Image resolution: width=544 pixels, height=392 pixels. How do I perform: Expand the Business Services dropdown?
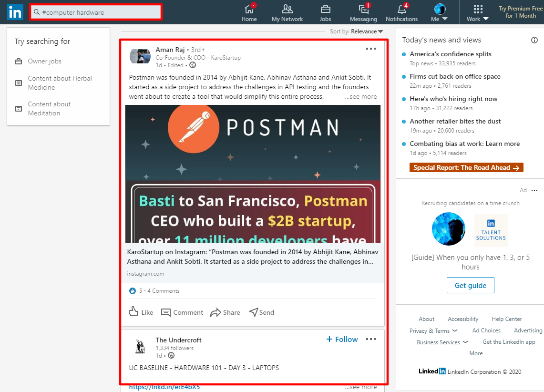pos(442,342)
